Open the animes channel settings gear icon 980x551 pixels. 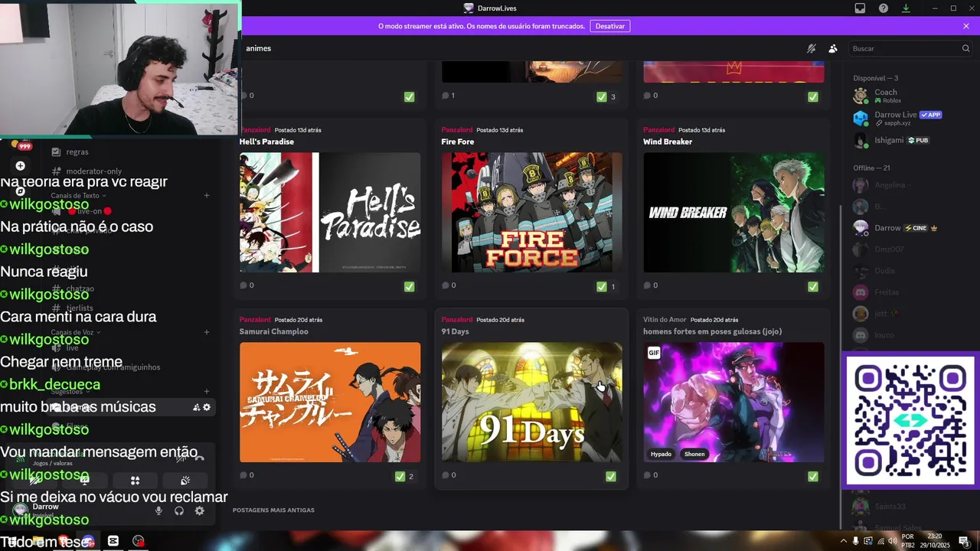pyautogui.click(x=207, y=408)
